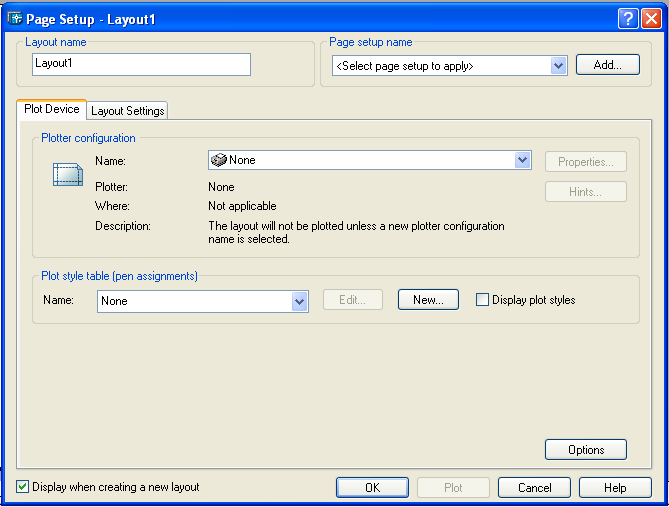Click the 'Not applicable' Where value
Viewport: 669px width, 507px height.
242,206
